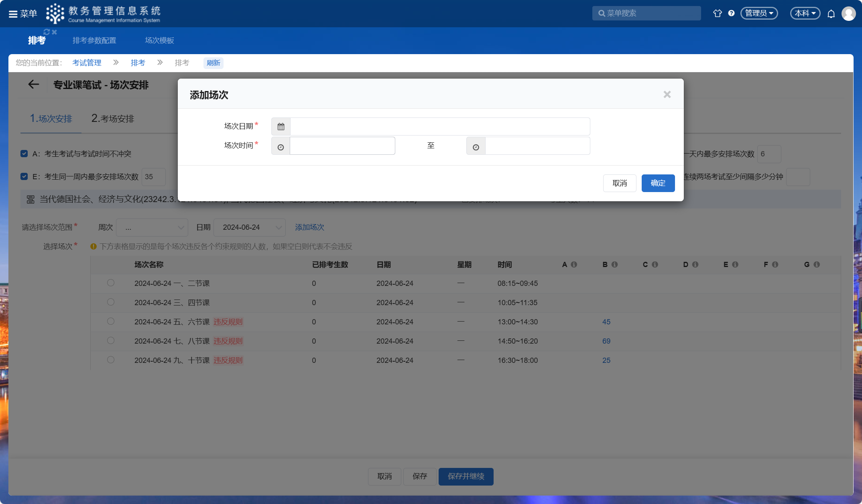Switch to 场次模板 tab
The image size is (862, 504).
pyautogui.click(x=159, y=40)
